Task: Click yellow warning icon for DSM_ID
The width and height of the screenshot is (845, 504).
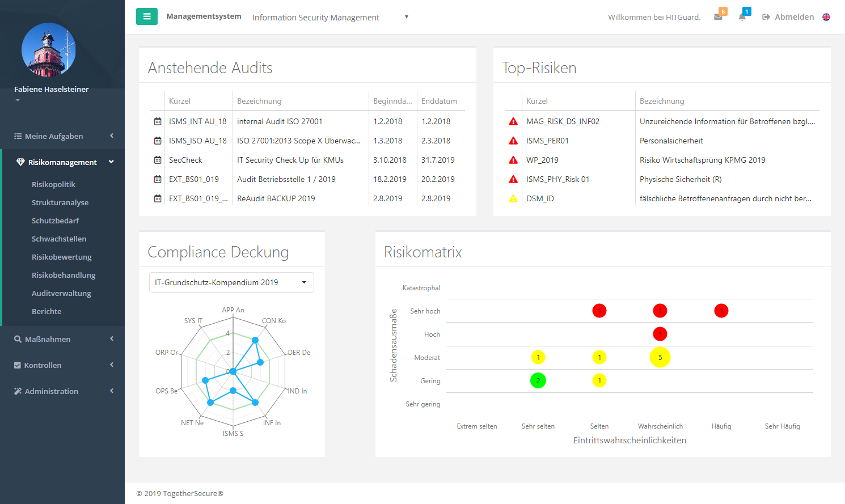Action: [513, 198]
